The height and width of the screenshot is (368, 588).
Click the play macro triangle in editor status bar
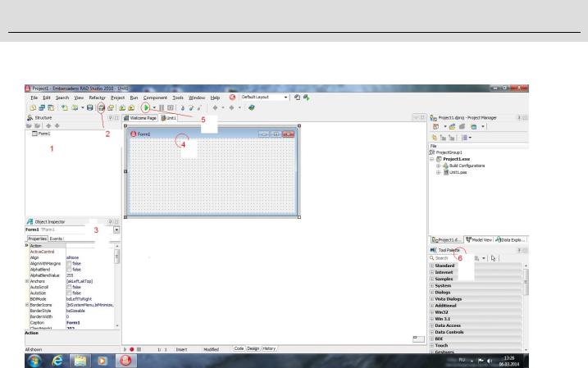coord(125,349)
